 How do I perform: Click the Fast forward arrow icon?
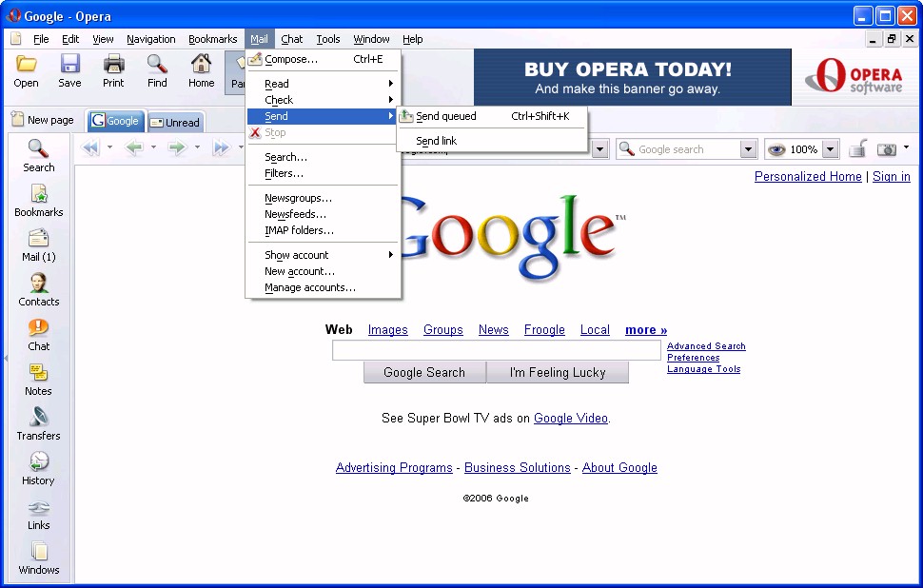click(221, 147)
